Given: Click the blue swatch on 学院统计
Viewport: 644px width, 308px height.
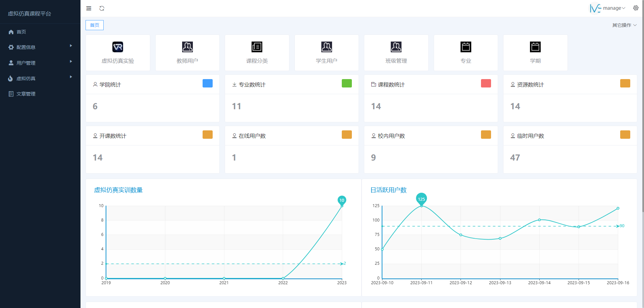Looking at the screenshot, I should click(x=207, y=83).
